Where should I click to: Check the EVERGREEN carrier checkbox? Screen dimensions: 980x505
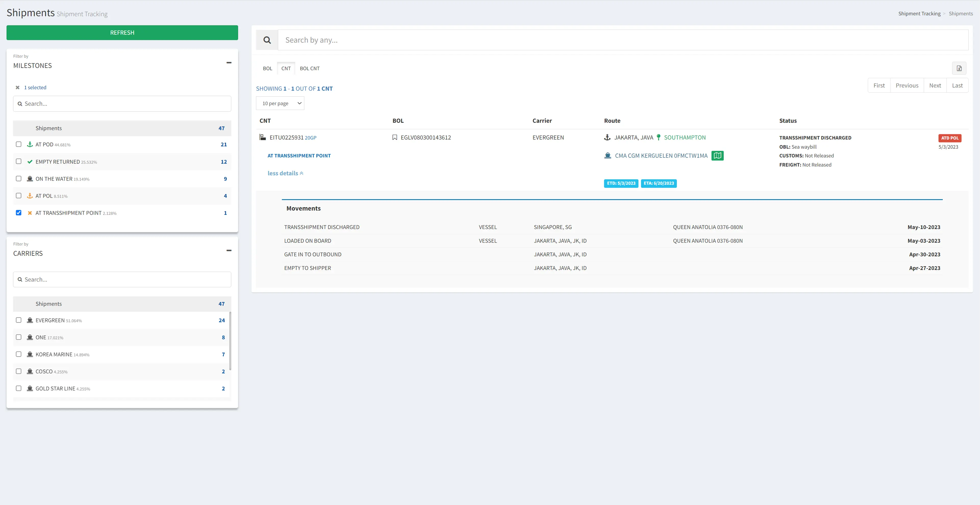click(x=19, y=320)
